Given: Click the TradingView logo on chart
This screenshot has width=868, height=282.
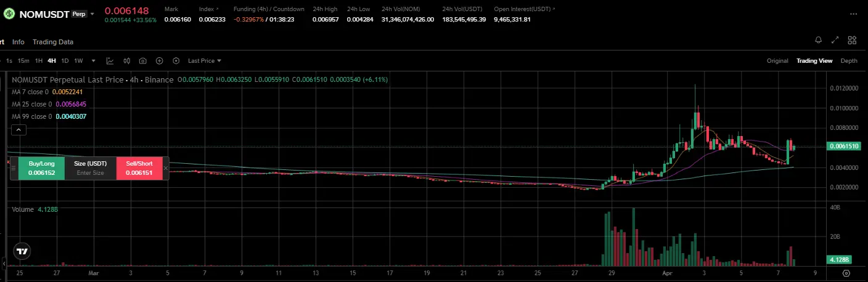Looking at the screenshot, I should click(22, 251).
